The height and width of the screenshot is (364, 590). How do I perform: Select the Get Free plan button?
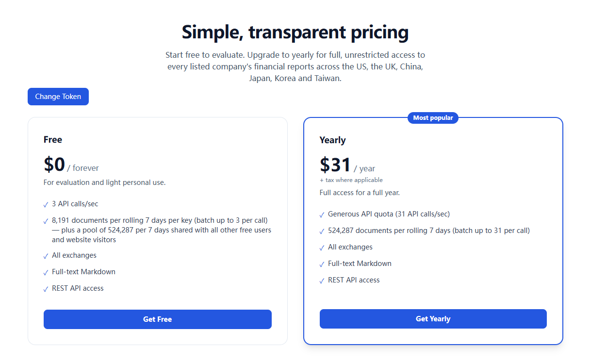pyautogui.click(x=158, y=319)
